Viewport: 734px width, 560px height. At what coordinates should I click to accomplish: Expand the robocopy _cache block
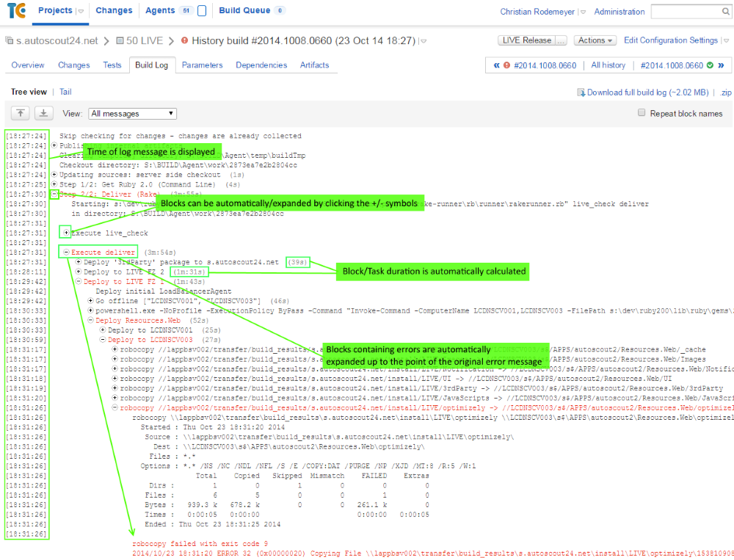click(115, 349)
